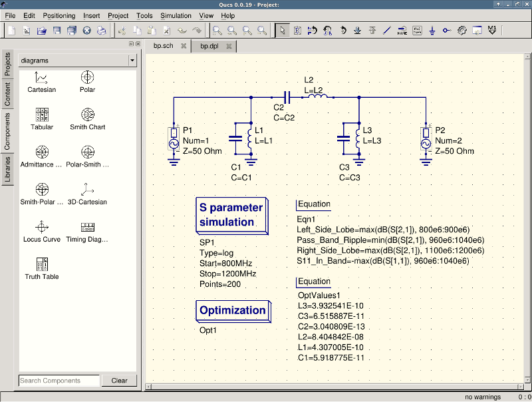
Task: Switch to the bp.dpl tab
Action: pyautogui.click(x=209, y=46)
